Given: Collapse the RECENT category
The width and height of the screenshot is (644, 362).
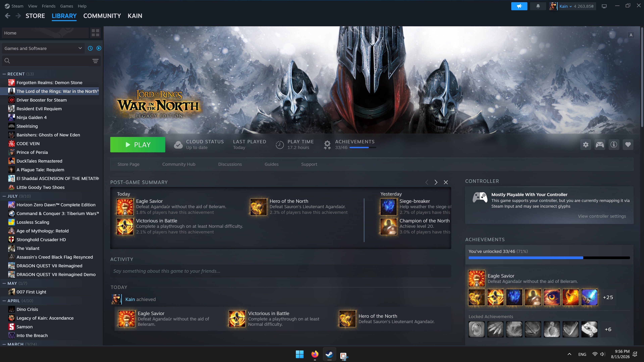Looking at the screenshot, I should [4, 74].
